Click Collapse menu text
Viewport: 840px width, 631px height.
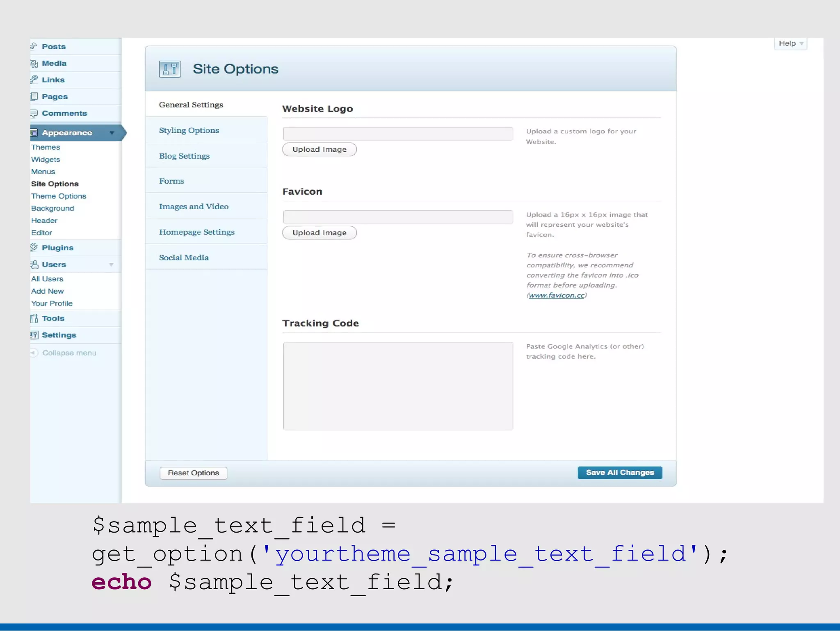point(69,353)
